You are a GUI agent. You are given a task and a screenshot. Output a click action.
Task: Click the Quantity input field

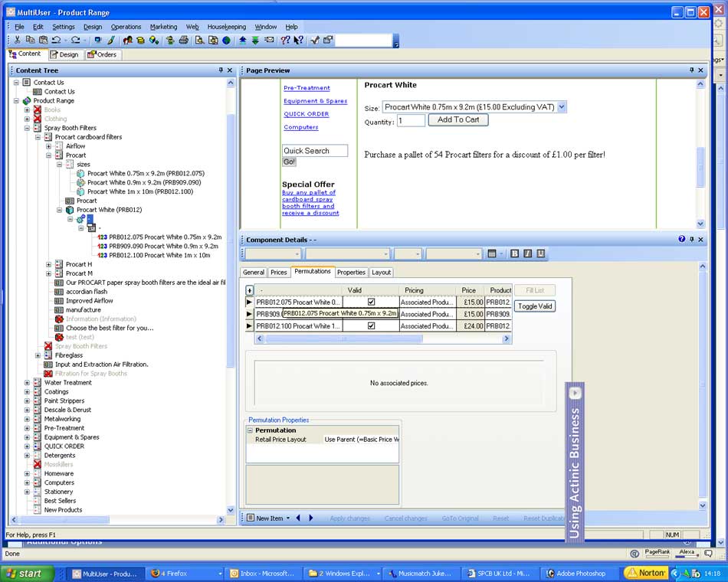[411, 120]
